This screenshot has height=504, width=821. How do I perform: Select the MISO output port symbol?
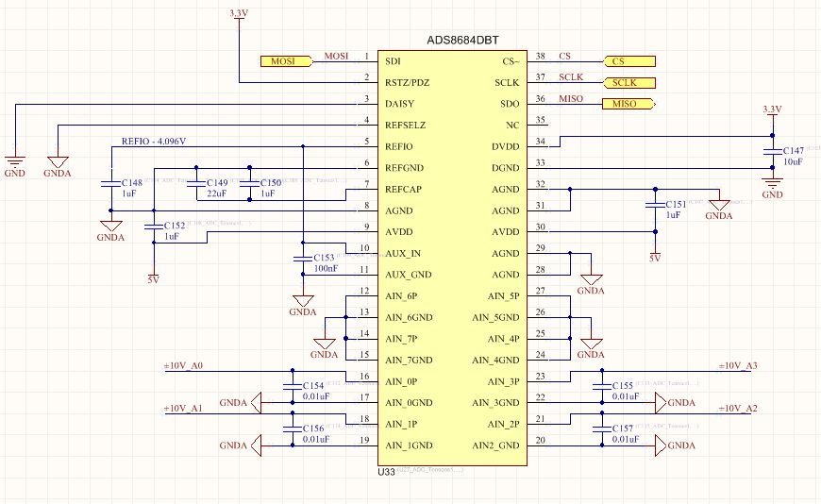tap(628, 104)
